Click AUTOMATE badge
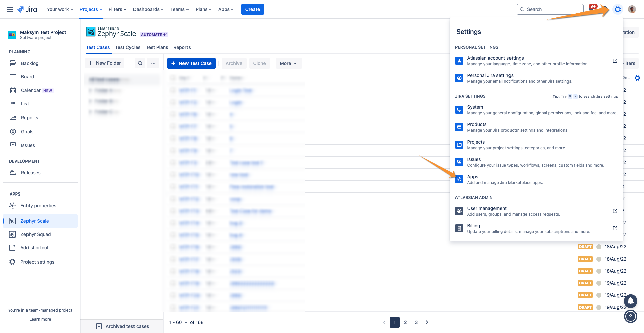The image size is (644, 333). click(154, 35)
